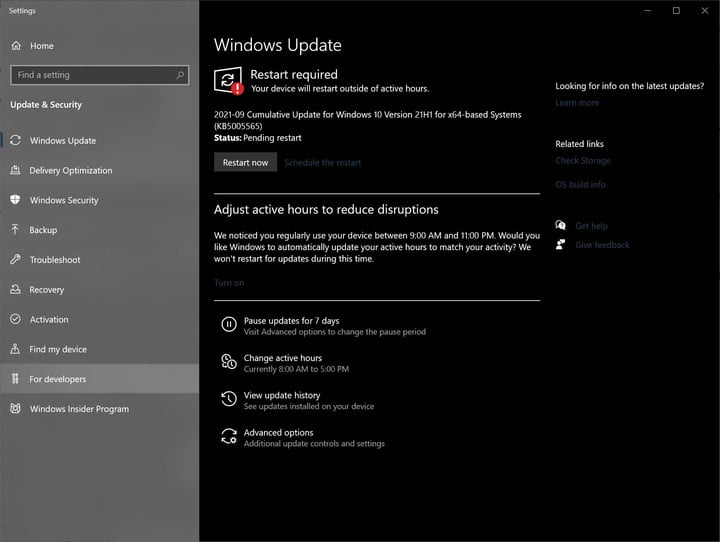The width and height of the screenshot is (720, 542).
Task: Close the Settings window
Action: 705,11
